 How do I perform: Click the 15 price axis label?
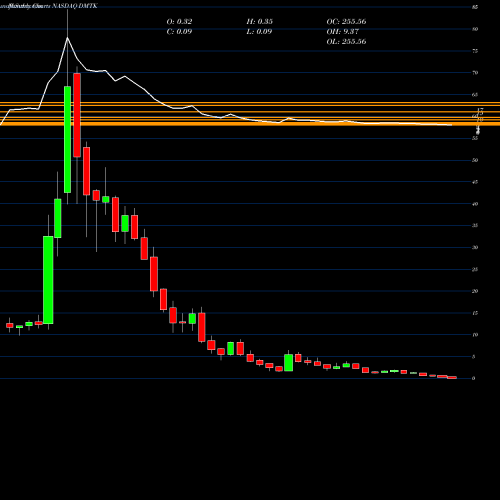[475, 313]
